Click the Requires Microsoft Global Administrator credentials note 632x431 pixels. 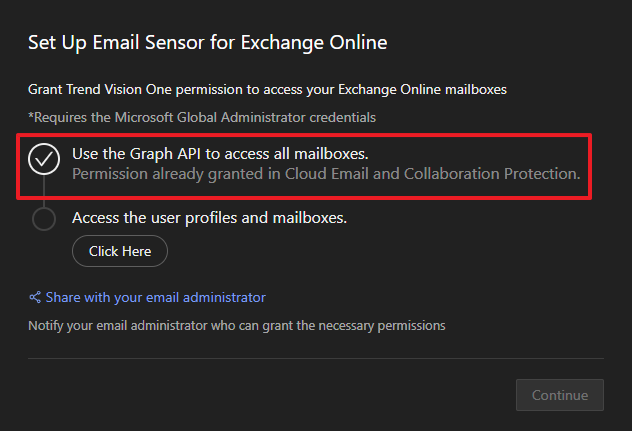point(202,117)
